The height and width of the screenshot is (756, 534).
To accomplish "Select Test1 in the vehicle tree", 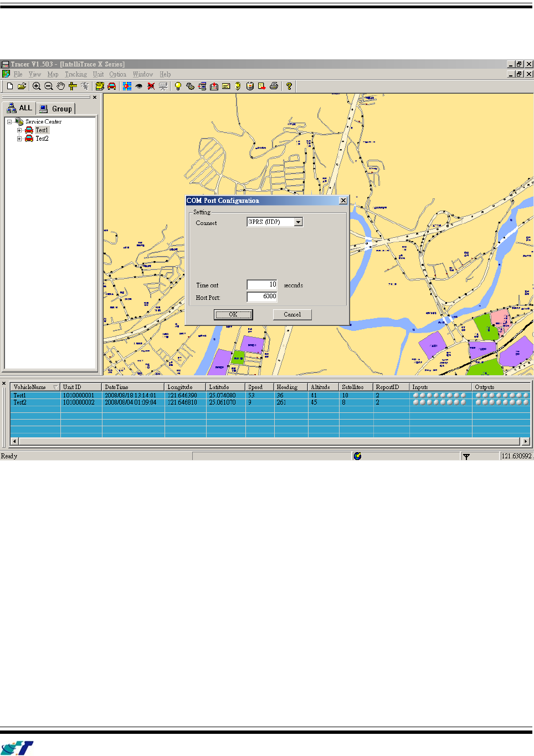I will click(x=42, y=130).
